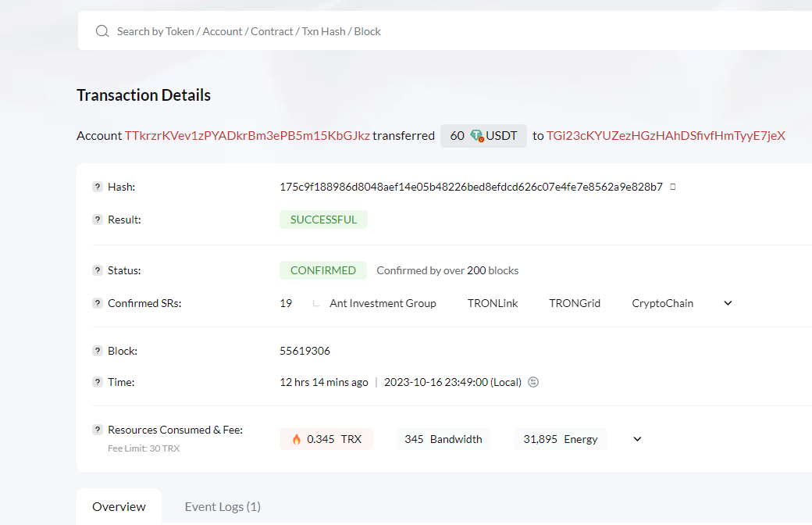Screen dimensions: 812x525
Task: Click the fire icon on TRX fee
Action: [296, 439]
